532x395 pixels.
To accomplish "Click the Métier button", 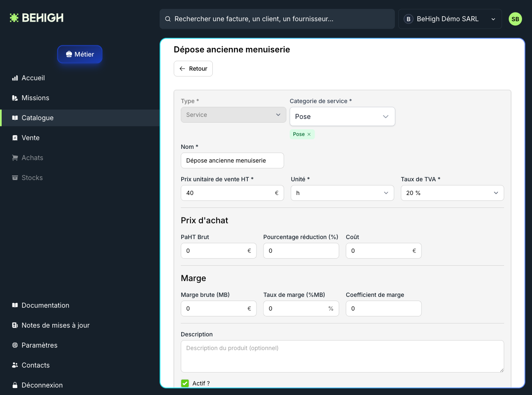I will [80, 54].
